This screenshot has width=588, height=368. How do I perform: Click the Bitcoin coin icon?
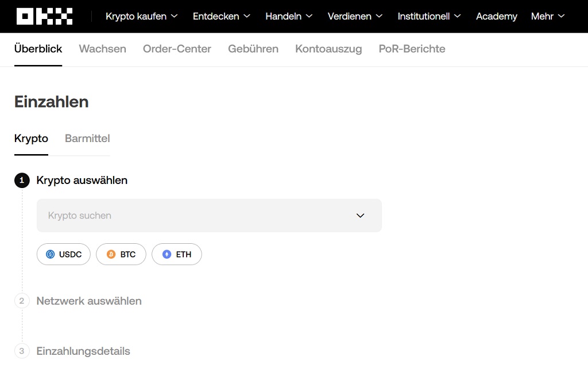click(111, 254)
